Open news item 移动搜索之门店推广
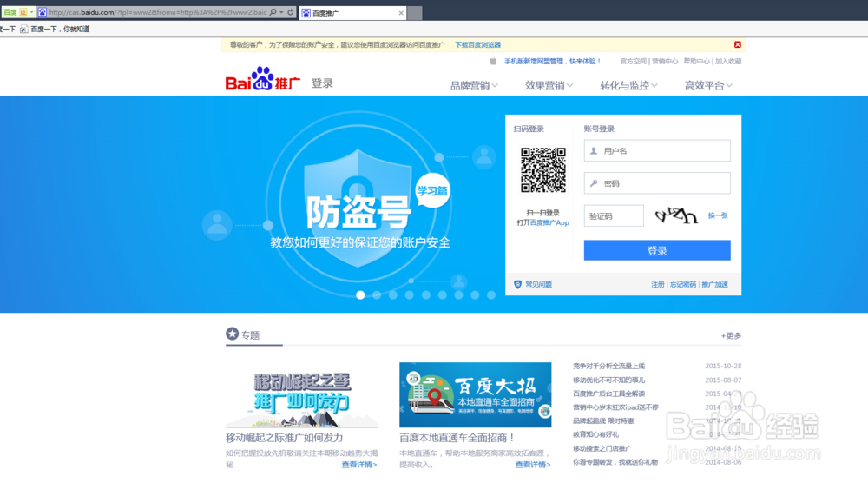 602,448
